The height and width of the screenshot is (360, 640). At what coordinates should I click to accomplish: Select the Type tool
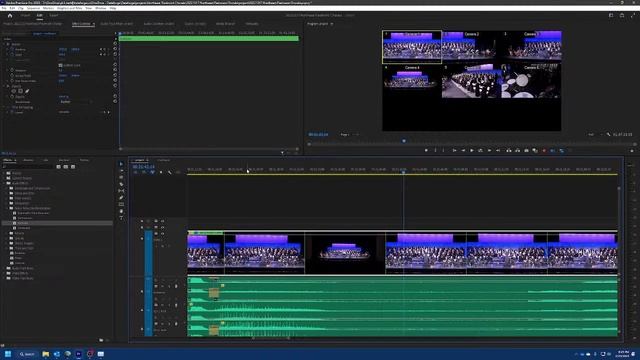coord(121,218)
